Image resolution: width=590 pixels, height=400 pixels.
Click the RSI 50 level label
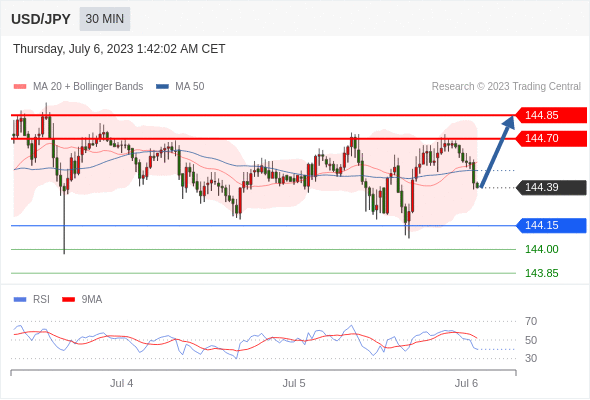(531, 340)
